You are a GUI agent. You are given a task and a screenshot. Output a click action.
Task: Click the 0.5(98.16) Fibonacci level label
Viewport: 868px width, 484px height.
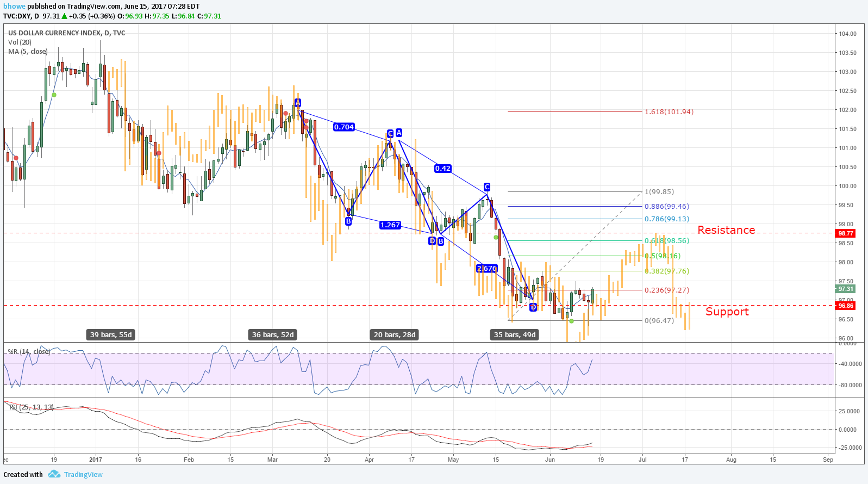(x=663, y=256)
